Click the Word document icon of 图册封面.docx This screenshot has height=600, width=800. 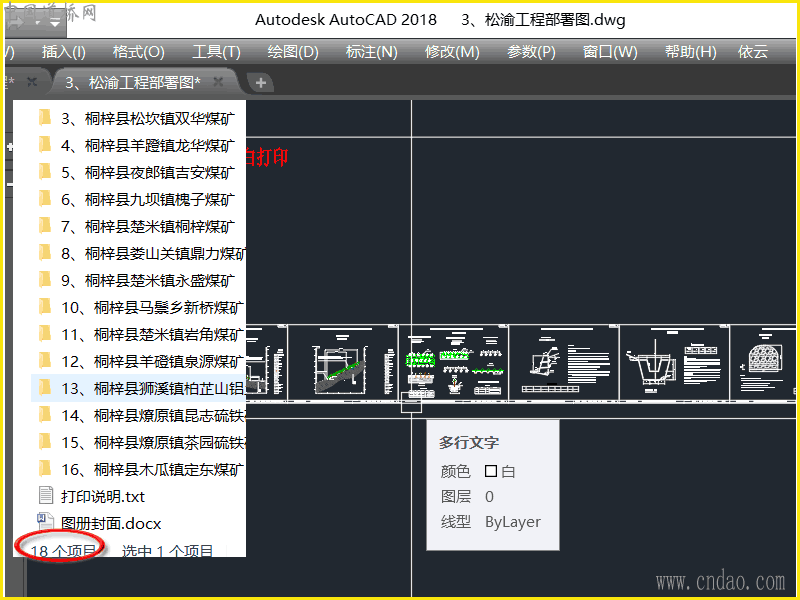click(45, 521)
